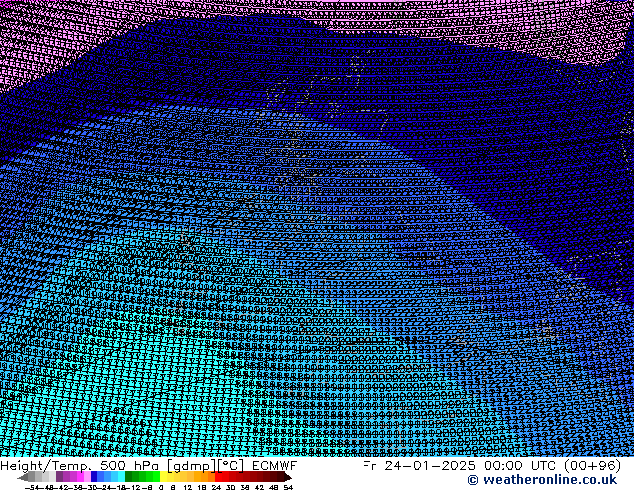Click the right dark-brown arrow end of color scale
This screenshot has width=634, height=490.
point(288,477)
